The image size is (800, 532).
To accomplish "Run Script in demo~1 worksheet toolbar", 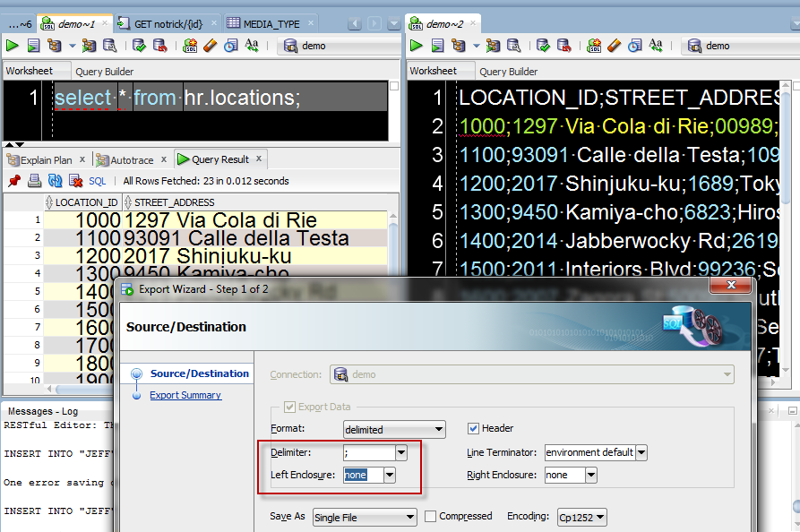I will click(33, 46).
